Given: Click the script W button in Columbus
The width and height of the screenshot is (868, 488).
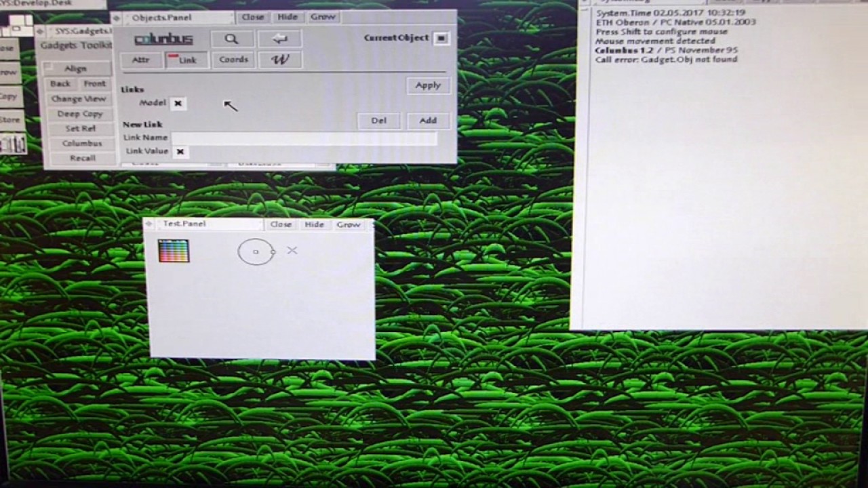Looking at the screenshot, I should click(280, 60).
